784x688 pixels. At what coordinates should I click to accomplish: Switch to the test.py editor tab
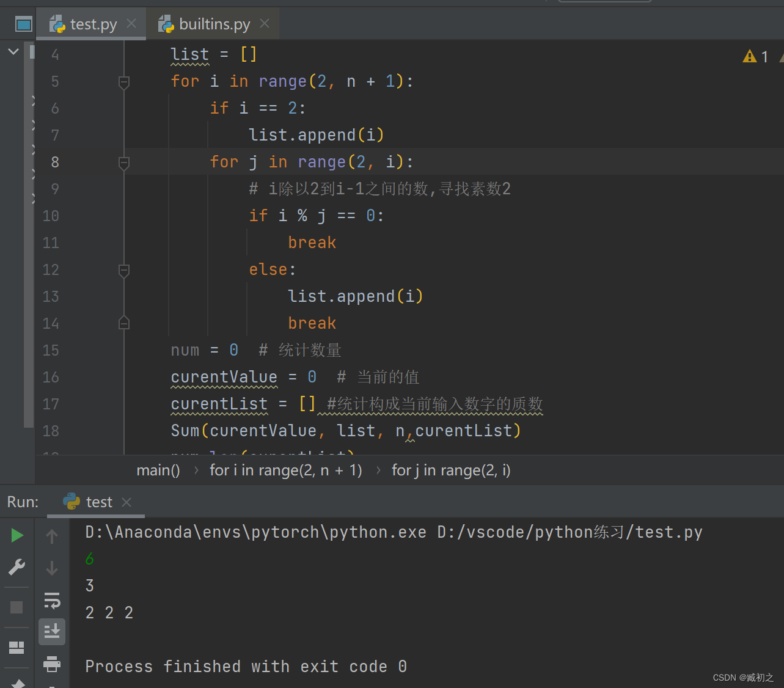coord(92,24)
